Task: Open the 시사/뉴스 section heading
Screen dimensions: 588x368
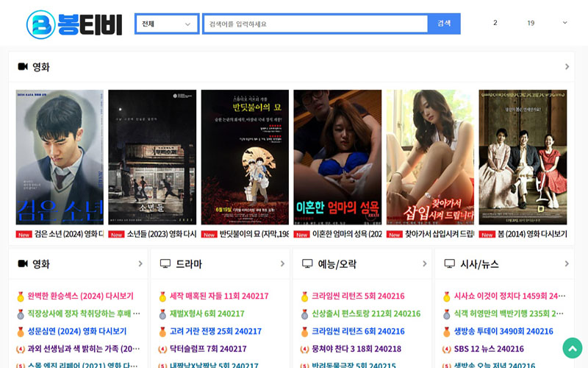Action: (x=479, y=264)
